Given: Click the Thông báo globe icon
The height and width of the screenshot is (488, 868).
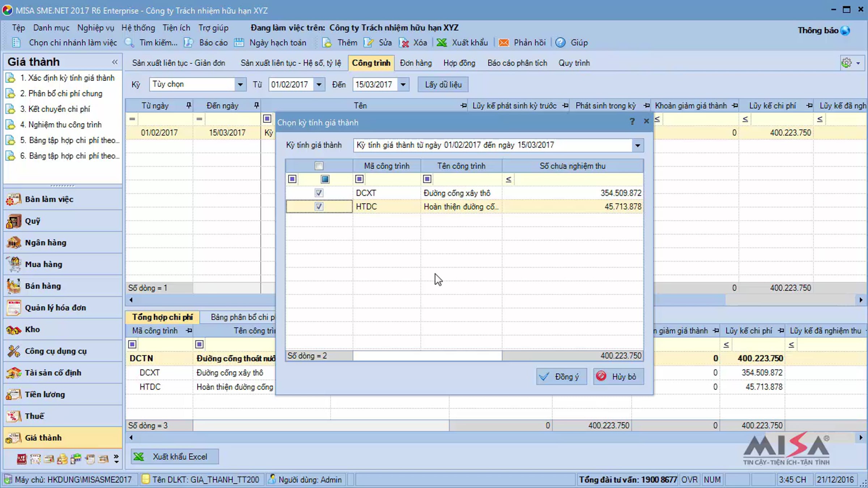Looking at the screenshot, I should 845,31.
